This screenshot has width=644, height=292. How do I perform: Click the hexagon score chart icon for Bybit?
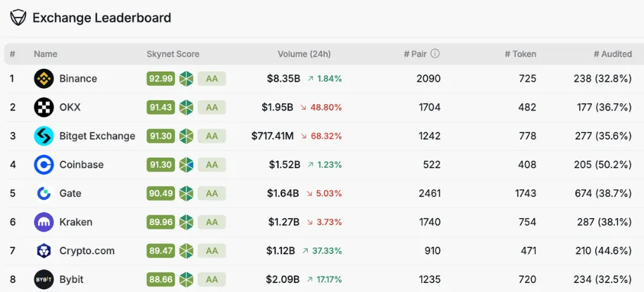coord(186,280)
